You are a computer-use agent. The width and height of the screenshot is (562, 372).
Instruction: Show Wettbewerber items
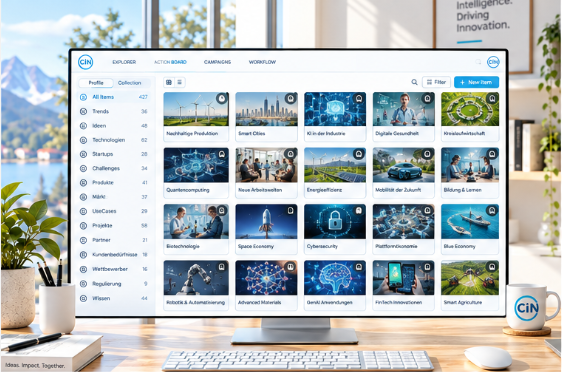(114, 269)
